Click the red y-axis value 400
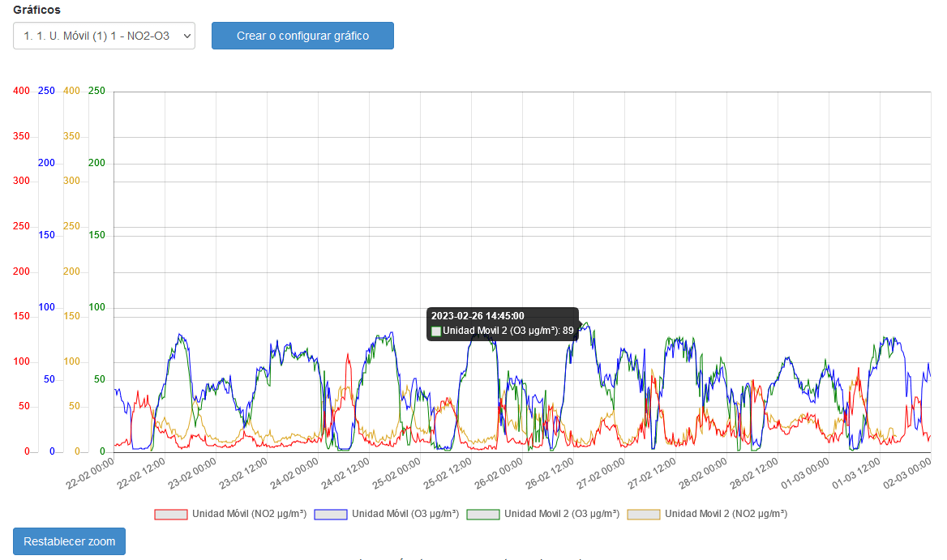947x560 pixels. [21, 91]
